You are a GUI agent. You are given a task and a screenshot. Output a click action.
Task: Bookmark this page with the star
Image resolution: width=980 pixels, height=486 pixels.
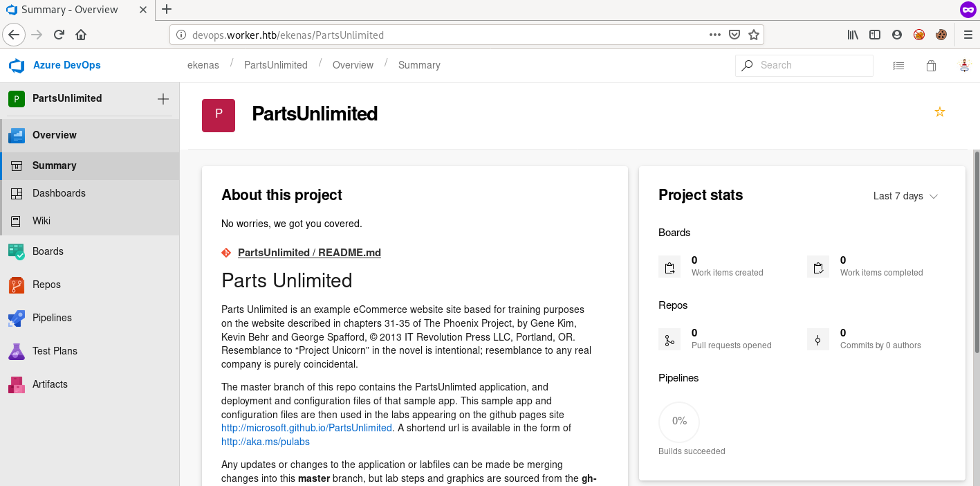754,35
